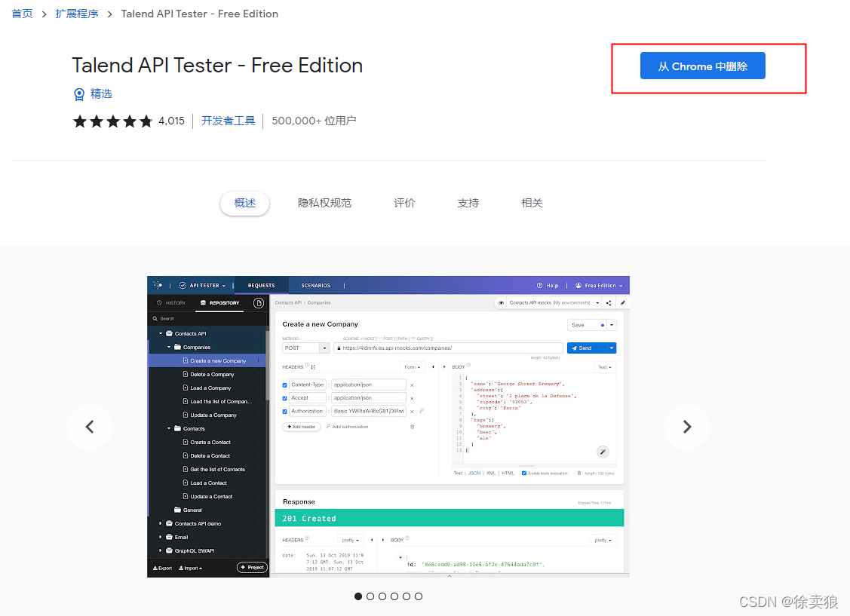Expand the Email project node
Viewport: 850px width, 616px height.
pyautogui.click(x=161, y=537)
